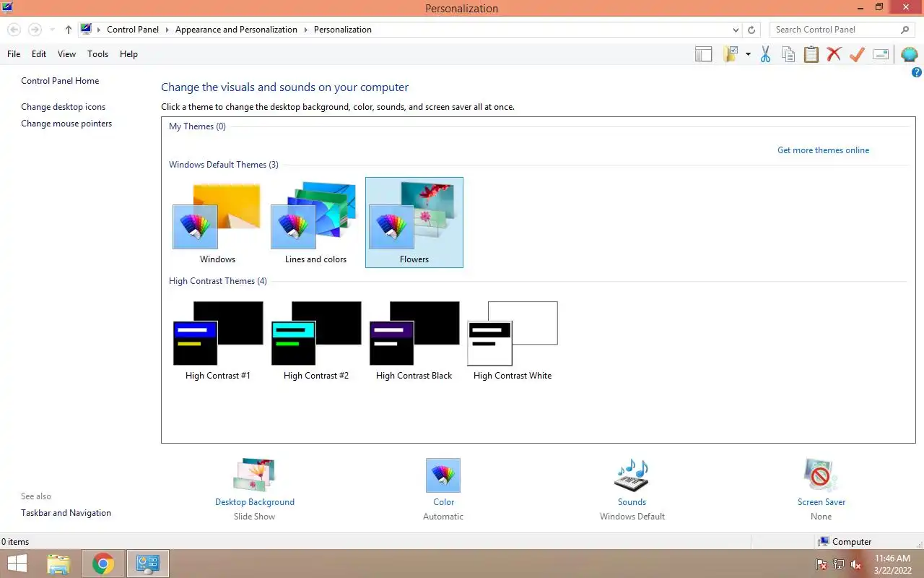This screenshot has height=578, width=924.
Task: Open the taskbar clock showing 11:46 AM
Action: coord(892,564)
